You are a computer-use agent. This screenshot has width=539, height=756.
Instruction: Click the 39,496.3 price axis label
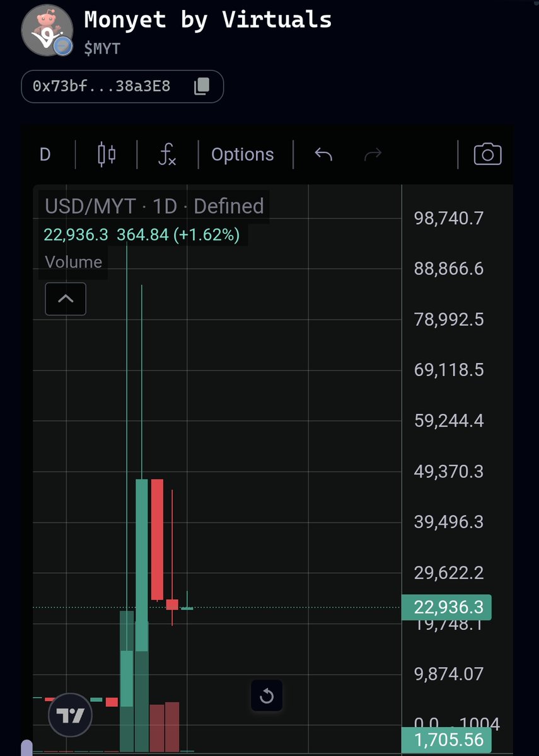tap(449, 522)
